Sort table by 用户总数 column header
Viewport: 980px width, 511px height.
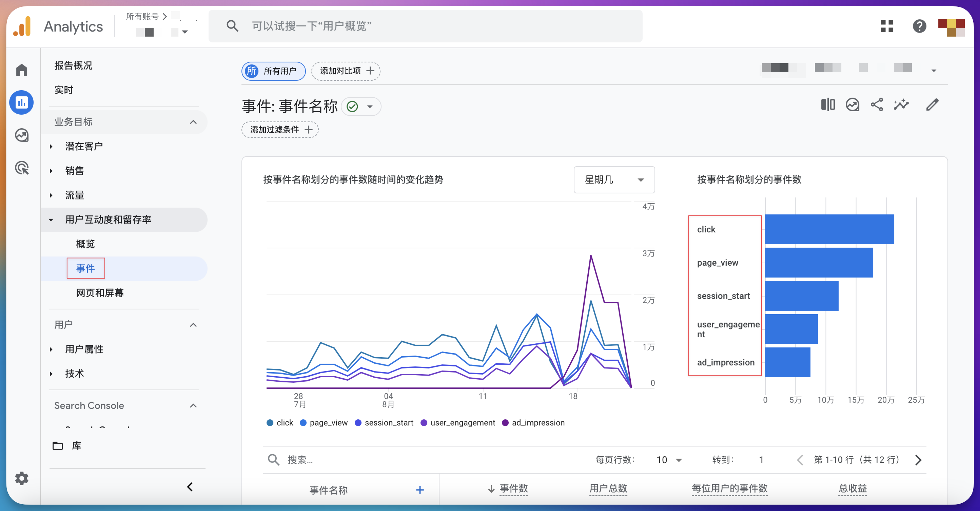click(608, 489)
